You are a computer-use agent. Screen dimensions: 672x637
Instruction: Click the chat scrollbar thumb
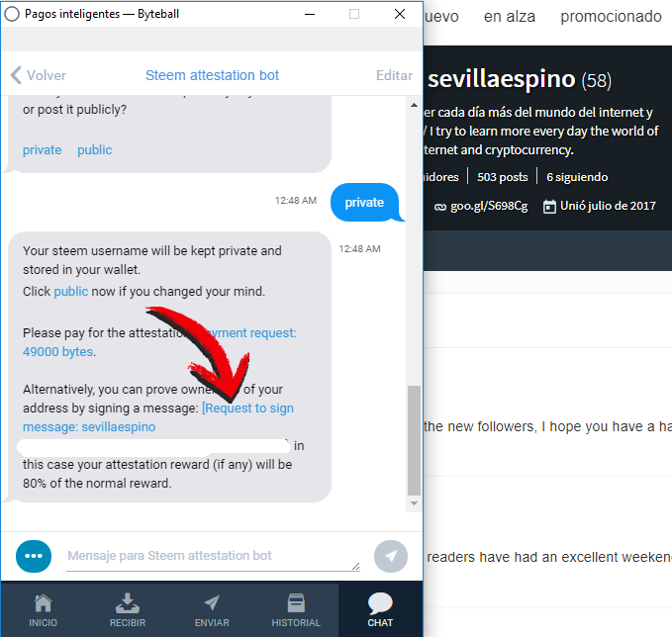[x=414, y=440]
